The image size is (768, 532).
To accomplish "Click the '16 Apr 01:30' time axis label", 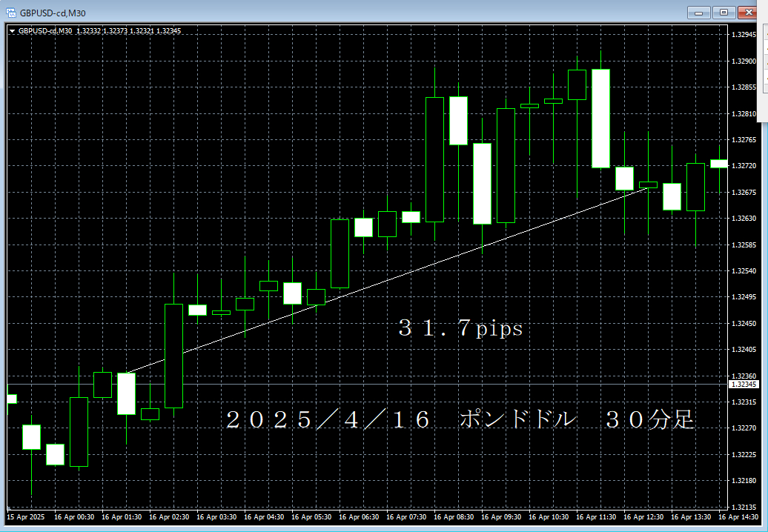I will click(122, 517).
